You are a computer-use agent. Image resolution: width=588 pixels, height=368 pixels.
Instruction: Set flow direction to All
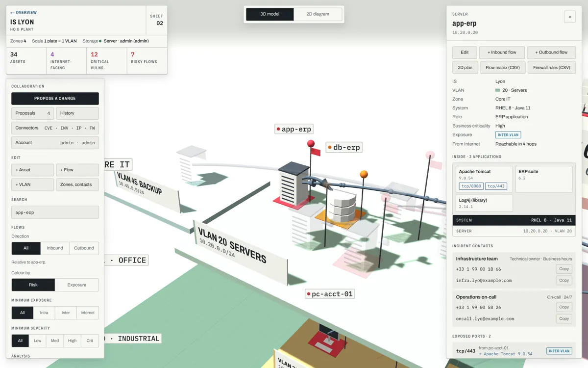click(x=26, y=248)
